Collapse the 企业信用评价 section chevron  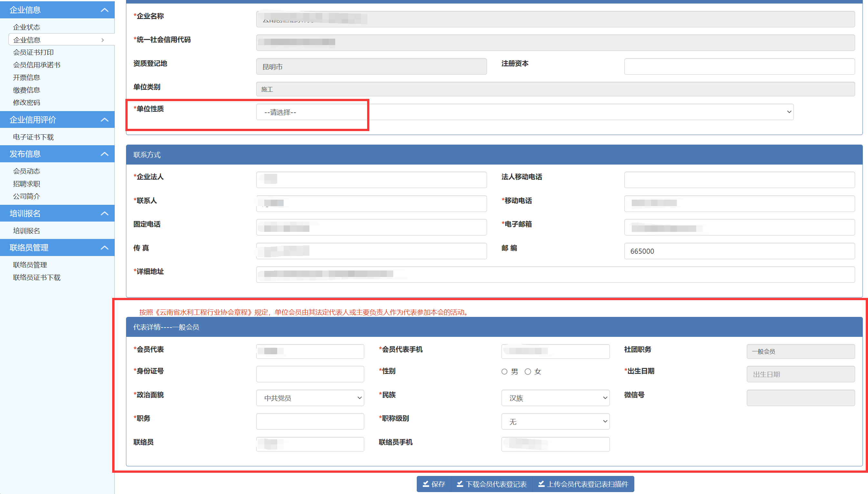pos(105,120)
